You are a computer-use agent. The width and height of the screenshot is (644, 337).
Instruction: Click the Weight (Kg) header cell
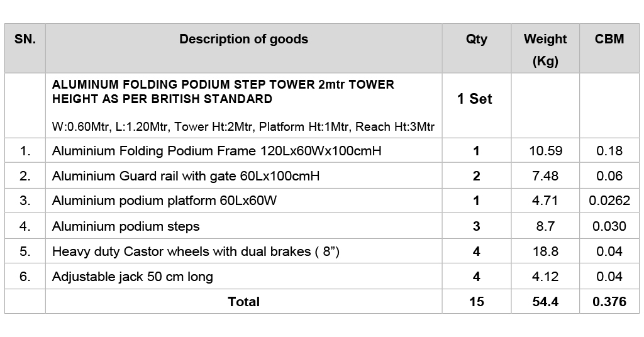coord(545,48)
